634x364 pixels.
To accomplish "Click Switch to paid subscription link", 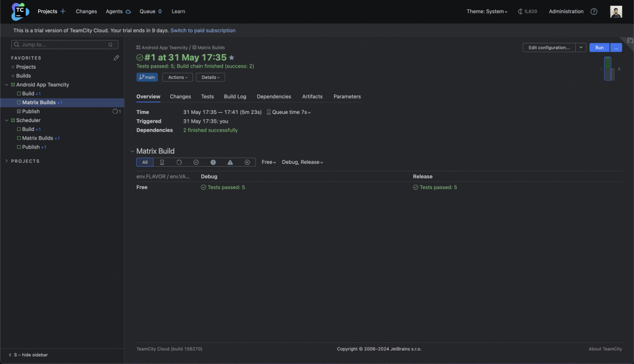I will 203,31.
